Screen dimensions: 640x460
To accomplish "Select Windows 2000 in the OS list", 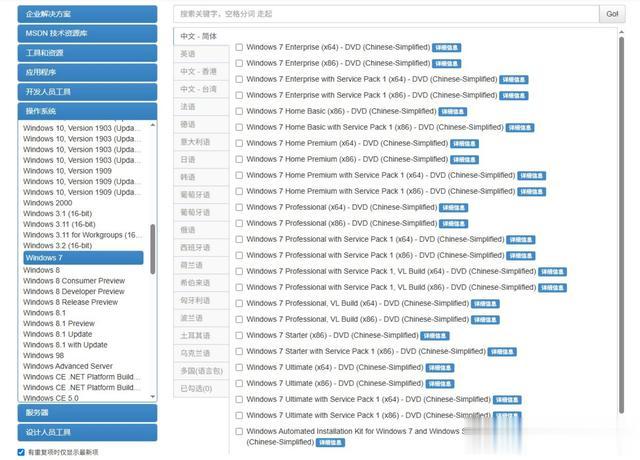I will tap(47, 203).
